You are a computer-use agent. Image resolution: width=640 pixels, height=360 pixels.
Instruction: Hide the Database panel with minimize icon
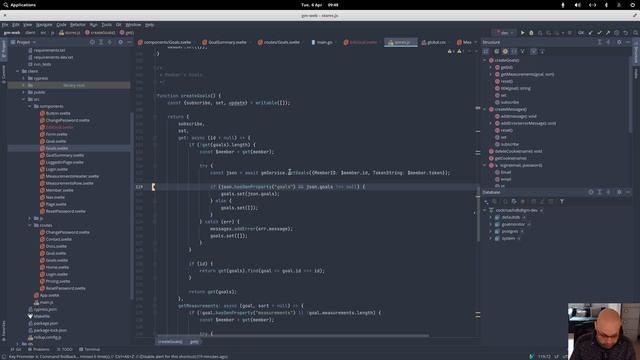pyautogui.click(x=628, y=192)
